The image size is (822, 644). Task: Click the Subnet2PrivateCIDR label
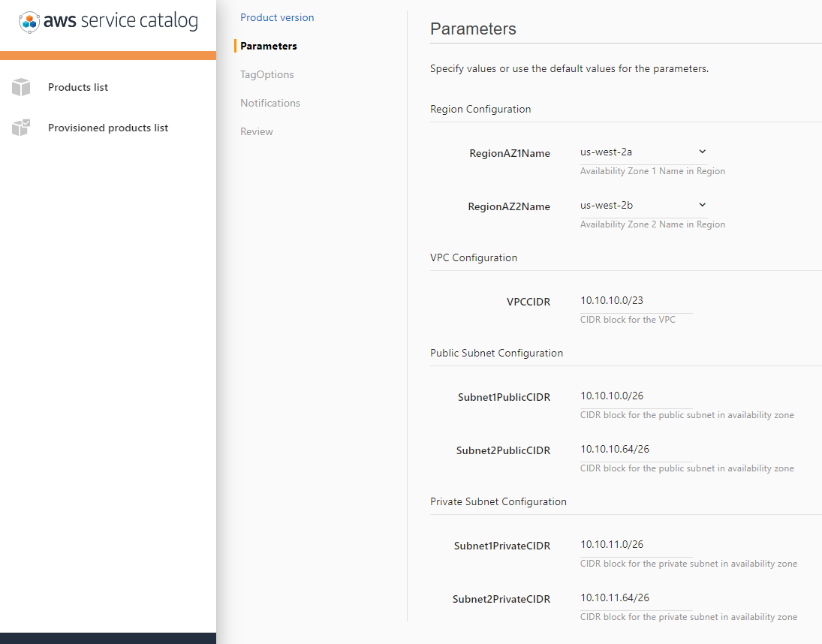[x=501, y=600]
